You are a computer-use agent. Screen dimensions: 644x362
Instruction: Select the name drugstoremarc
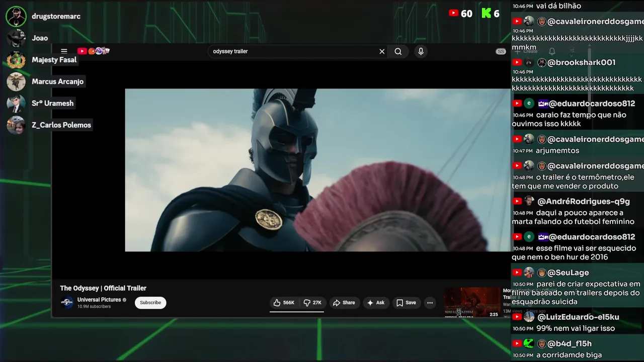click(56, 17)
